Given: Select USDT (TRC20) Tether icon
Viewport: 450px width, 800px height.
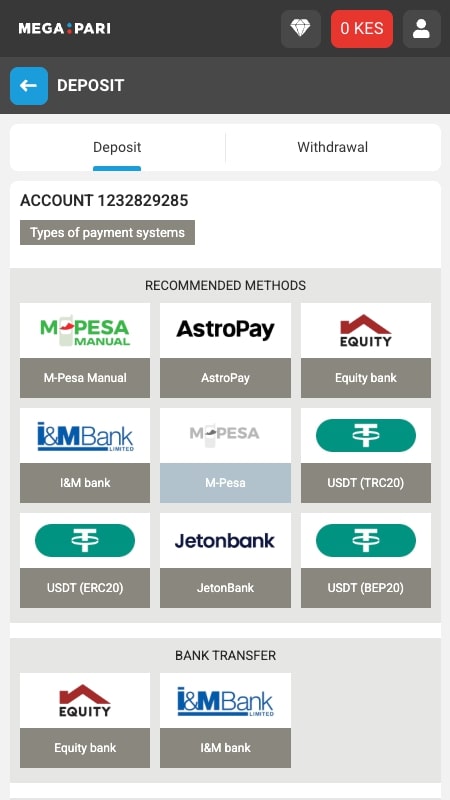Looking at the screenshot, I should coord(366,436).
